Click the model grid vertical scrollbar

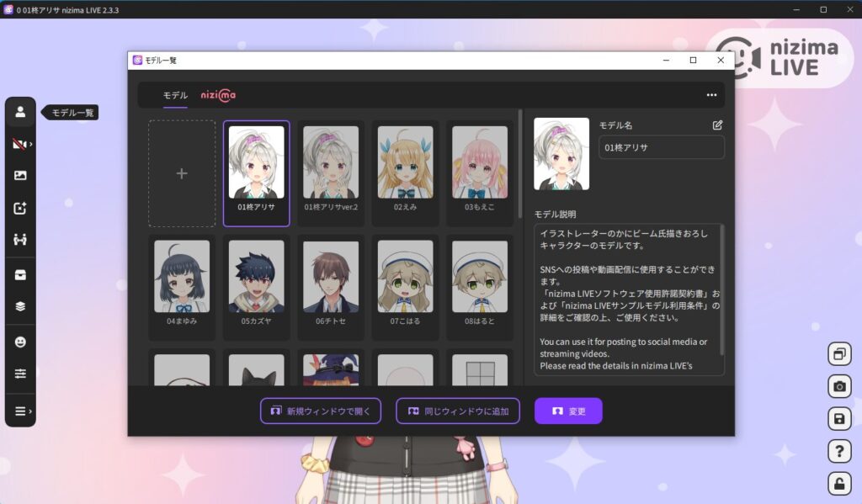click(520, 164)
